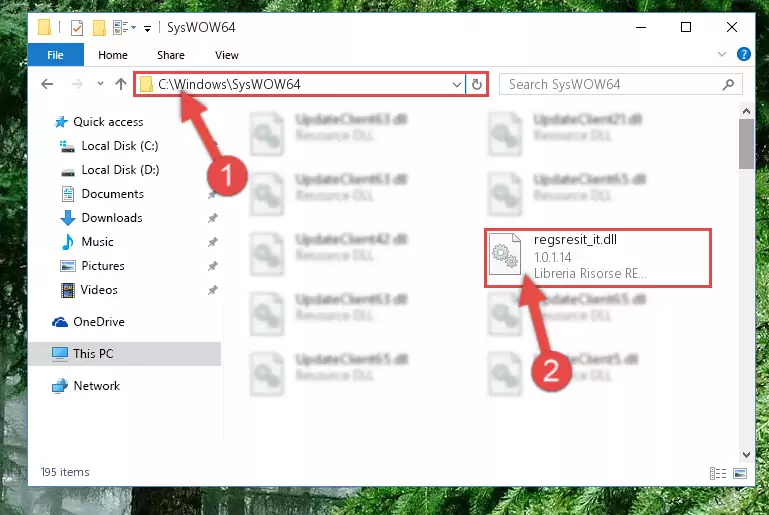
Task: Click the Music note icon
Action: tap(68, 242)
